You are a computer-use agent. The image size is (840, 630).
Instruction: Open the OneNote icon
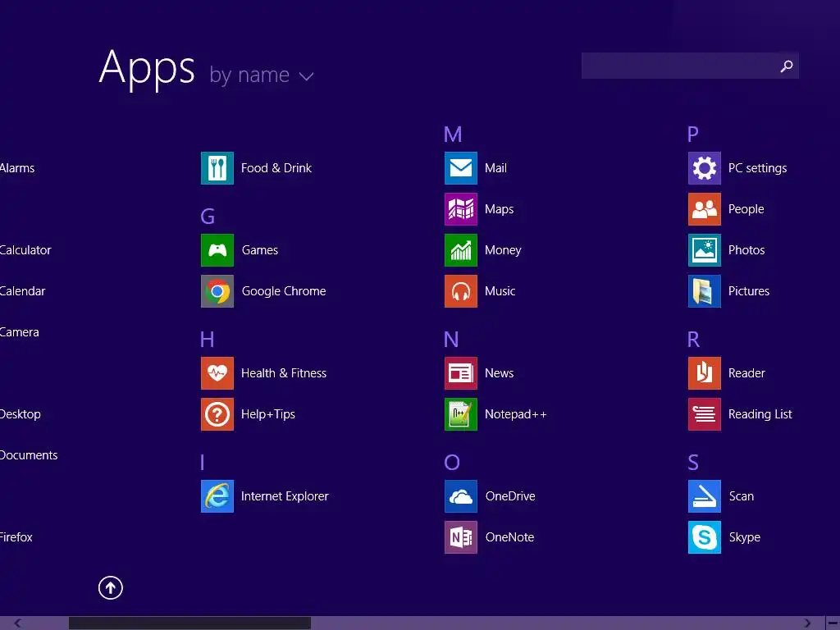coord(461,536)
